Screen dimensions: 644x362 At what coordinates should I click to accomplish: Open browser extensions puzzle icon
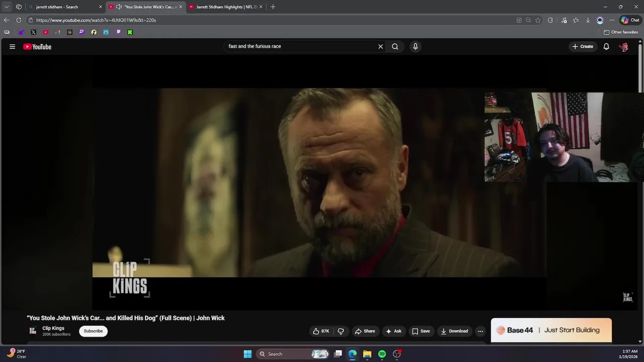coord(550,20)
